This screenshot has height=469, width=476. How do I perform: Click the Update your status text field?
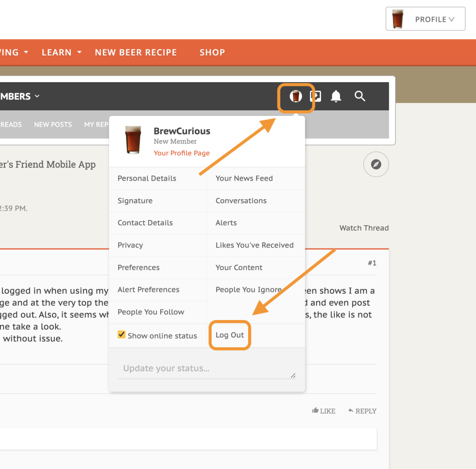point(206,369)
